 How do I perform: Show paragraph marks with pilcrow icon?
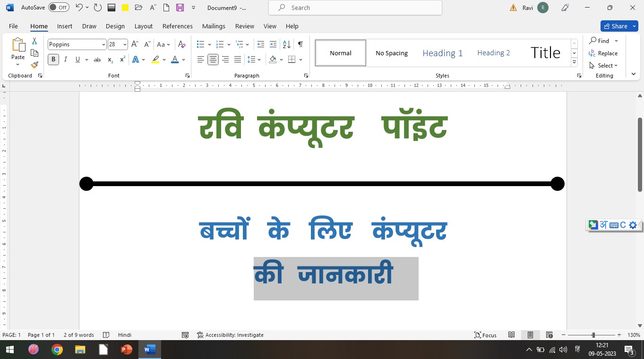click(x=300, y=44)
